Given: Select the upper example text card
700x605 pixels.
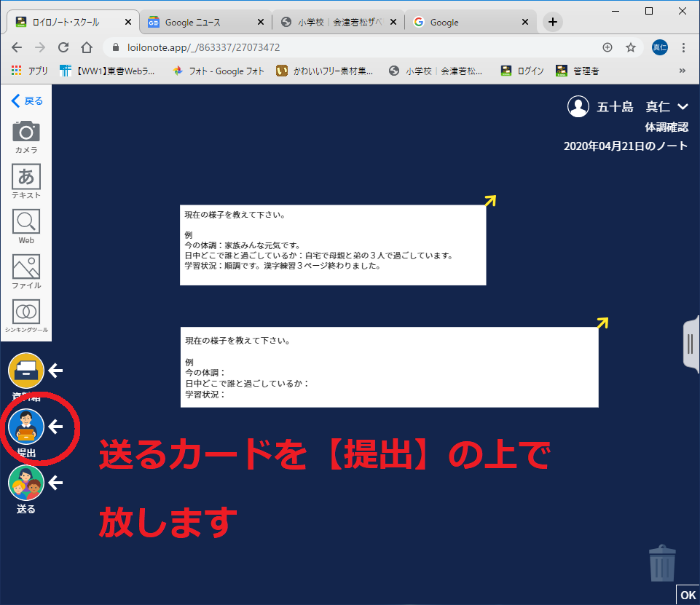Looking at the screenshot, I should click(332, 245).
